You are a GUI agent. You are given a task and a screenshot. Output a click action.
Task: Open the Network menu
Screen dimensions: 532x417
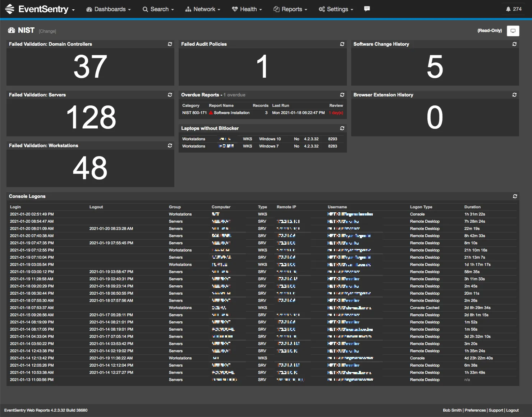[x=203, y=9]
